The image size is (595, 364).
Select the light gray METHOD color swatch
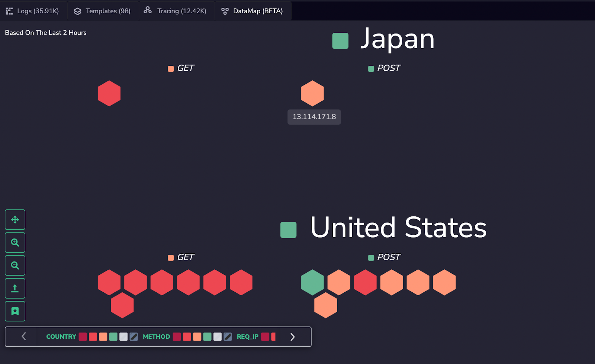(x=218, y=337)
